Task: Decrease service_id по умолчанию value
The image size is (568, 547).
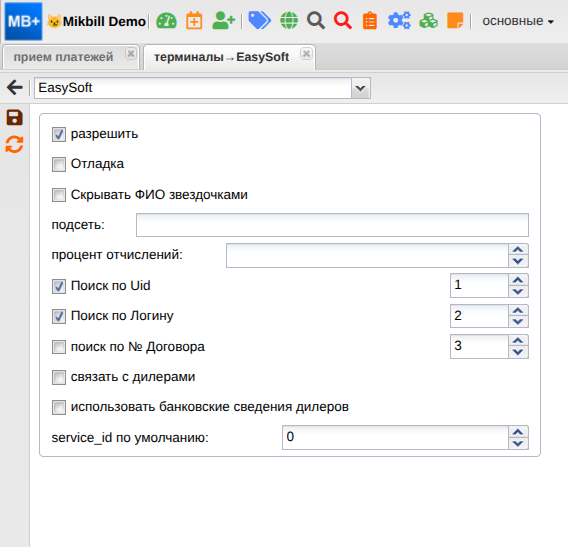Action: [x=518, y=443]
